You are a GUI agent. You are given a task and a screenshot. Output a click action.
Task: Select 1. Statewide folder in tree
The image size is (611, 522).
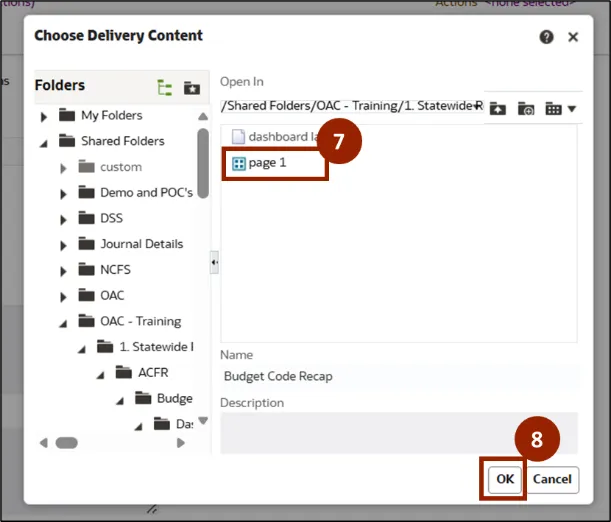(x=156, y=347)
